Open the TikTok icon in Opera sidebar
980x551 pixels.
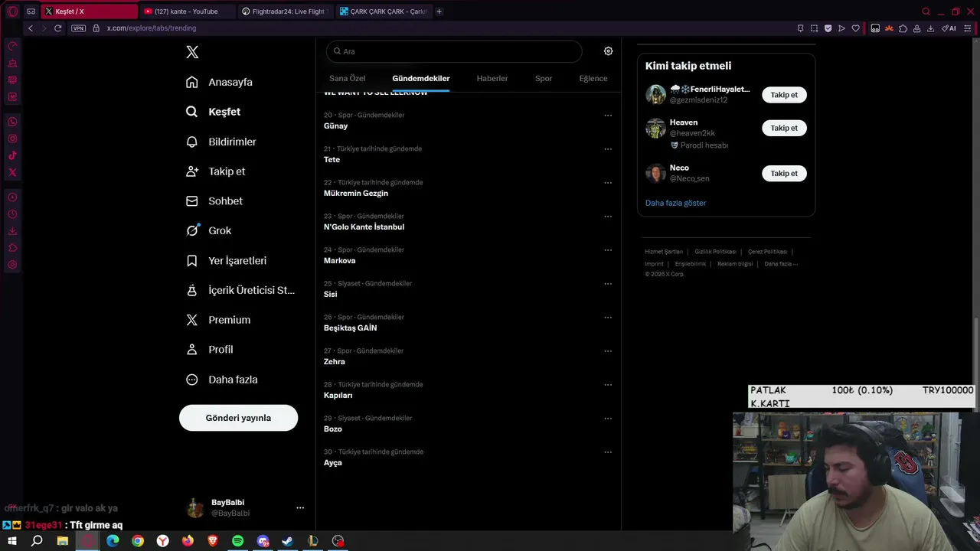(x=12, y=155)
